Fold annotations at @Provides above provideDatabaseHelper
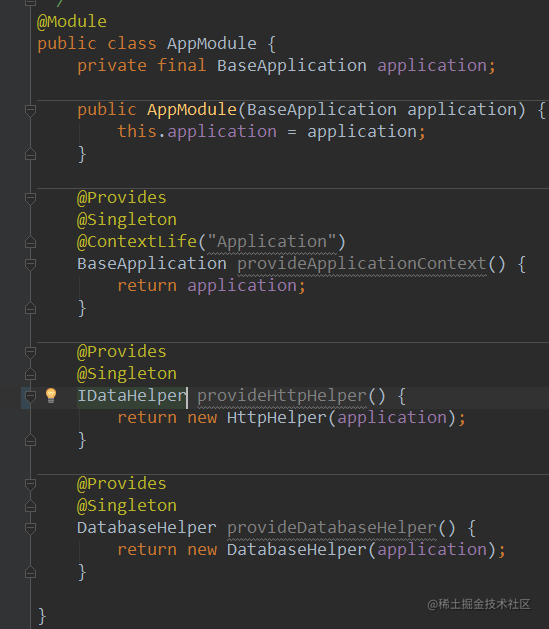 pos(30,484)
